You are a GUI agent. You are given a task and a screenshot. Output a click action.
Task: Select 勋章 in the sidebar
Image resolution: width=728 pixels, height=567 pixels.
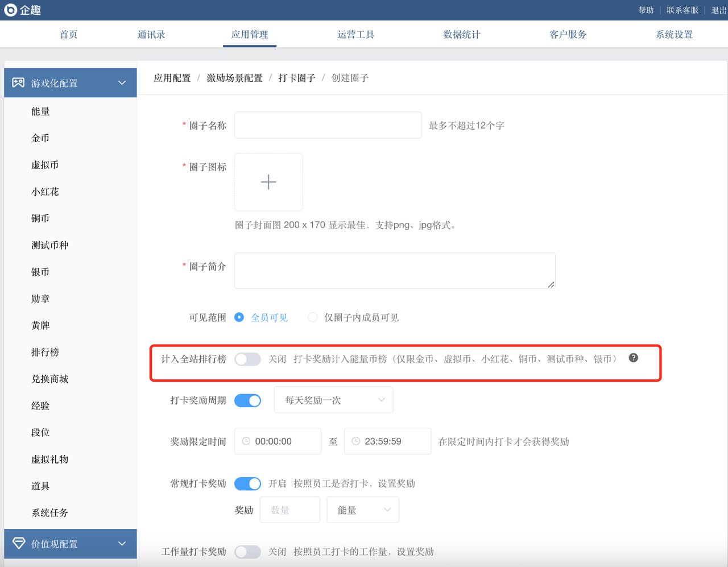click(40, 299)
